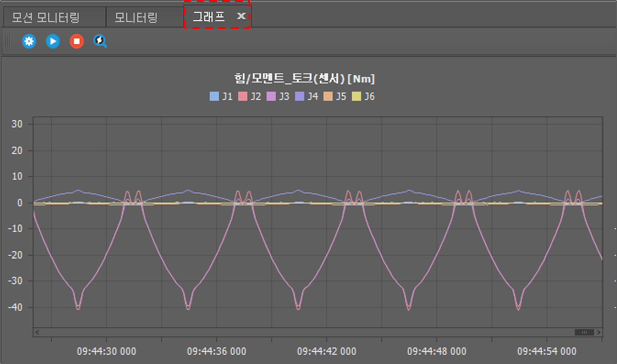Switch to 모션 모니터링 tab

[46, 18]
